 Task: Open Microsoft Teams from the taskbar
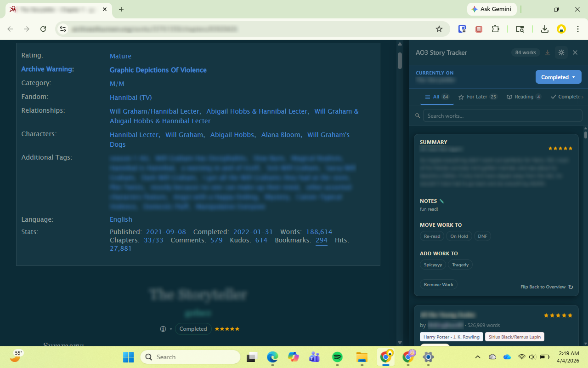click(315, 357)
